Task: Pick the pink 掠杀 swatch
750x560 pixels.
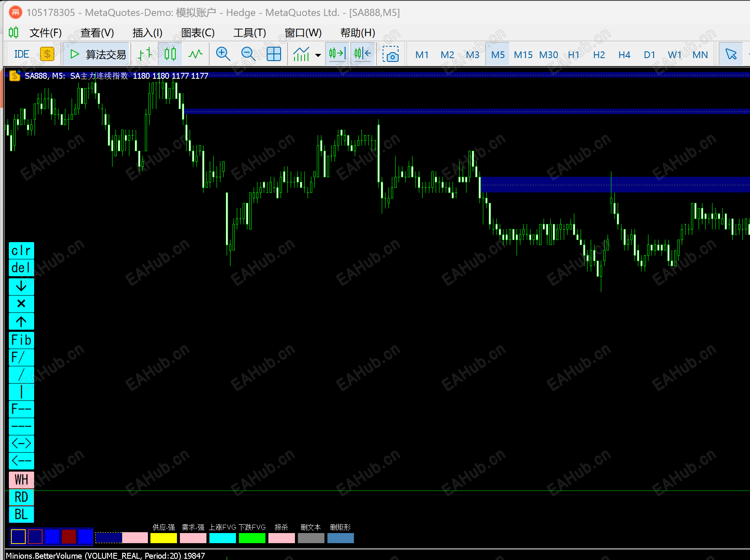Action: (x=281, y=538)
